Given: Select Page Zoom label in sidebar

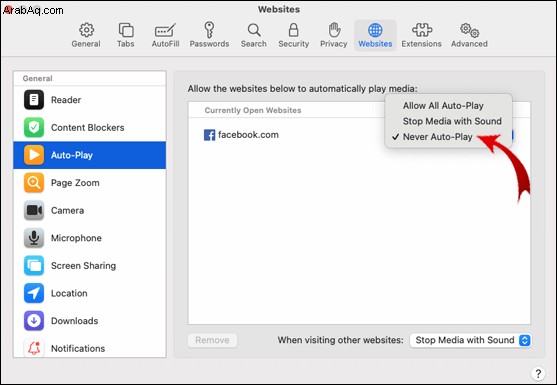Looking at the screenshot, I should pos(75,183).
